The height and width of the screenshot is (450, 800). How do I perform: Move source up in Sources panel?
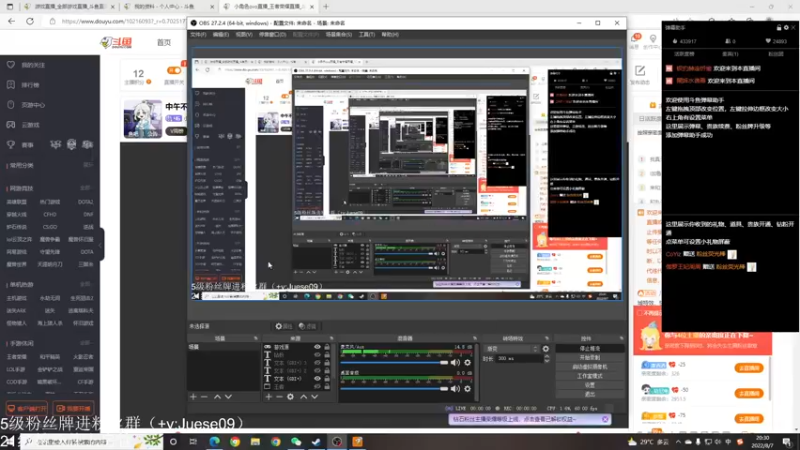coord(304,396)
